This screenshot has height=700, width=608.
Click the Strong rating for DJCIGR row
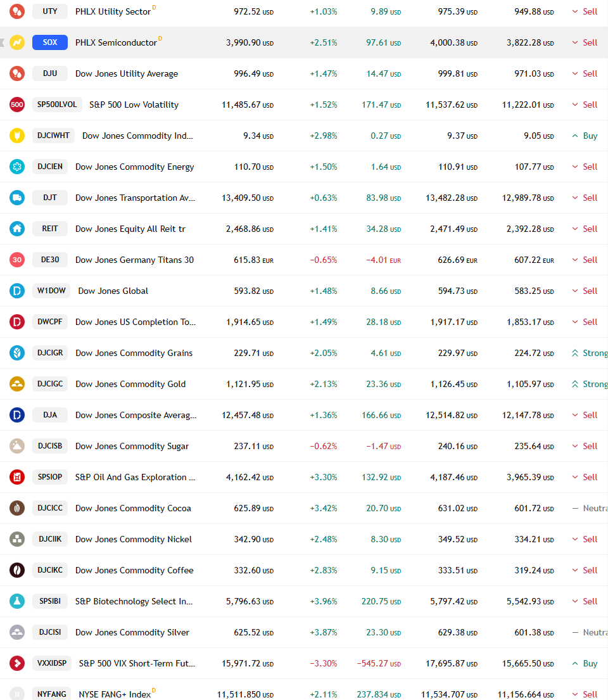click(x=590, y=353)
